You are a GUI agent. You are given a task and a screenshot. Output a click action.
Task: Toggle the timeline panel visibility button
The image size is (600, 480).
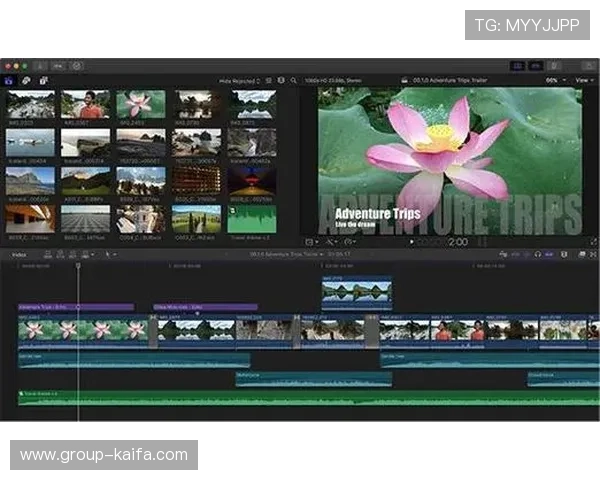coord(534,65)
